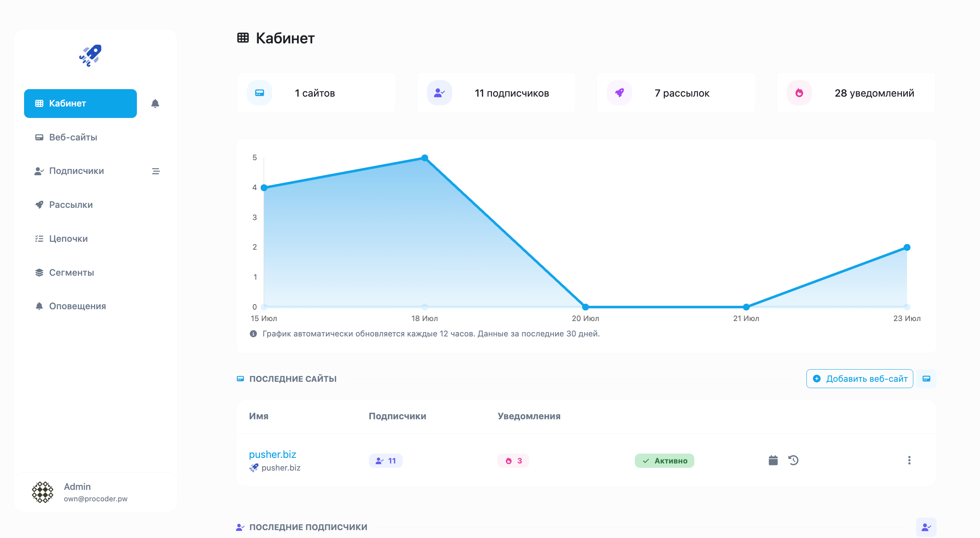
Task: Open three-dot options menu for pusher.biz
Action: point(909,460)
